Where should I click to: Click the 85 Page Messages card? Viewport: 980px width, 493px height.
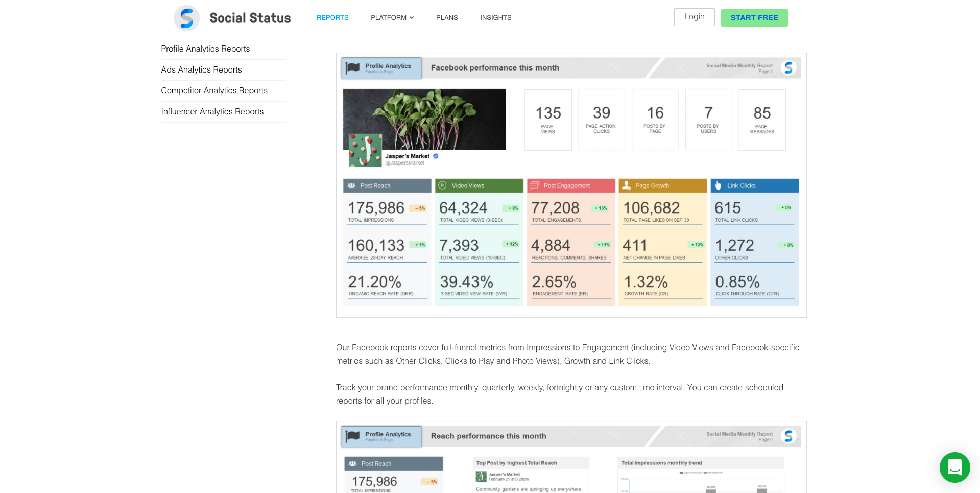762,120
